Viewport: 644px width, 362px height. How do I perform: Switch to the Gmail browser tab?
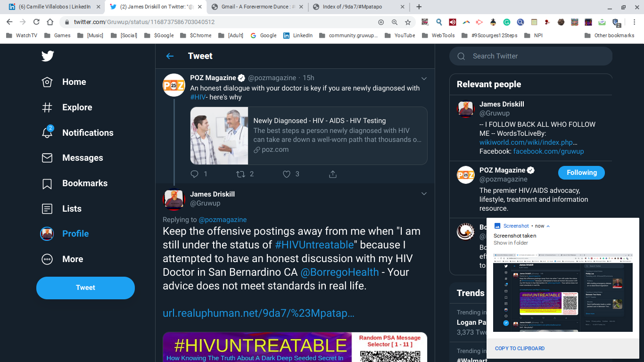click(x=258, y=7)
